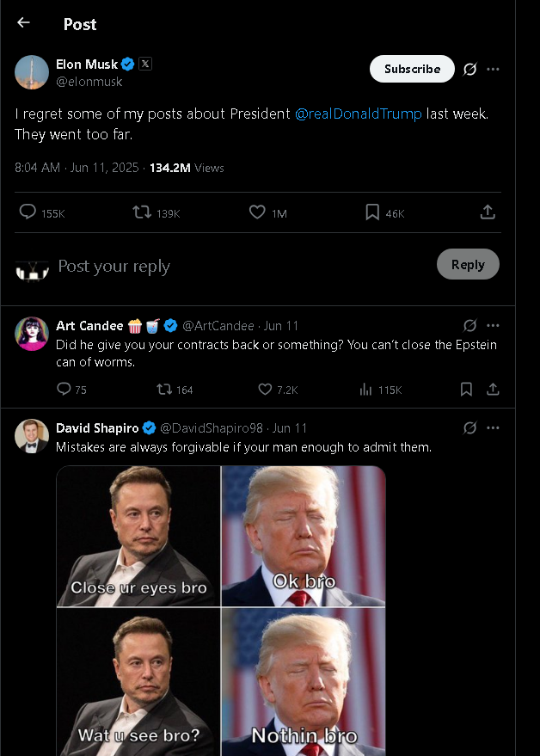Click the Grok icon beside Subscribe
The width and height of the screenshot is (540, 756).
(469, 70)
